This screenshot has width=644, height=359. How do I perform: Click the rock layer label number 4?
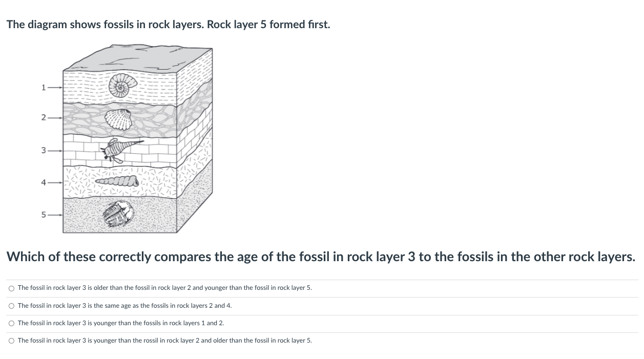click(44, 182)
